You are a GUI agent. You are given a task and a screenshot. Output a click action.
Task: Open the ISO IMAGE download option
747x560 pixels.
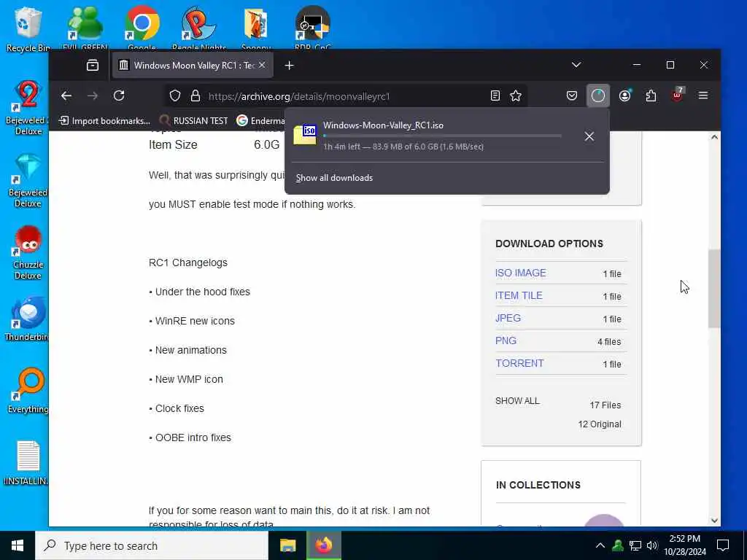coord(520,273)
